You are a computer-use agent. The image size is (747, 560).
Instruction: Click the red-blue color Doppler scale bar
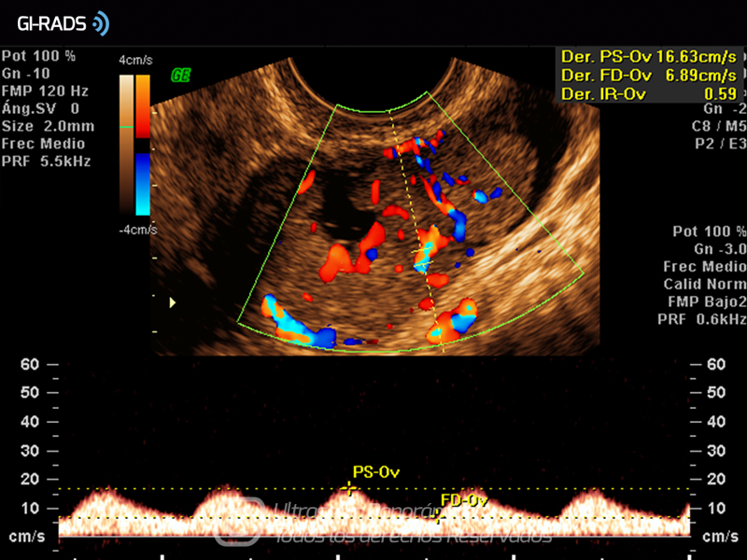(143, 145)
